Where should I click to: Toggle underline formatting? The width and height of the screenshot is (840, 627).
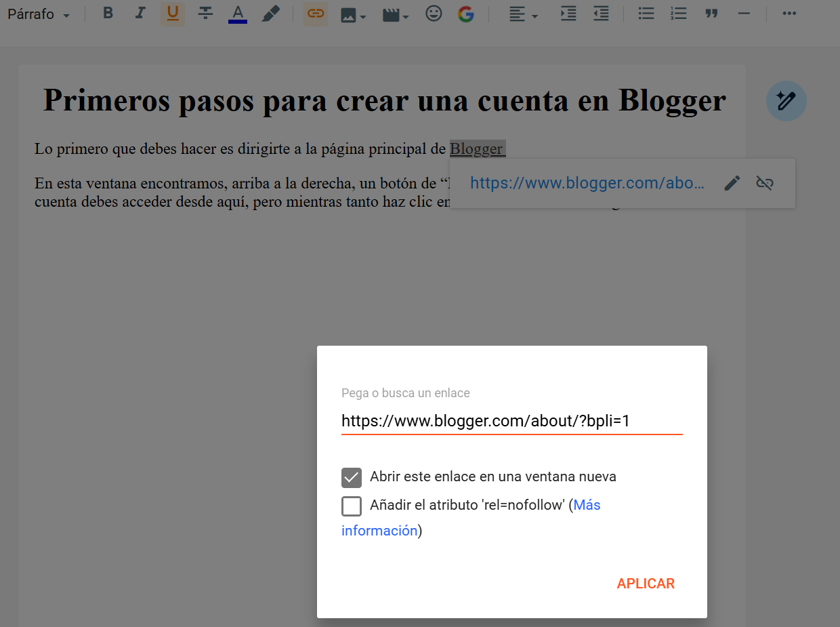point(173,14)
